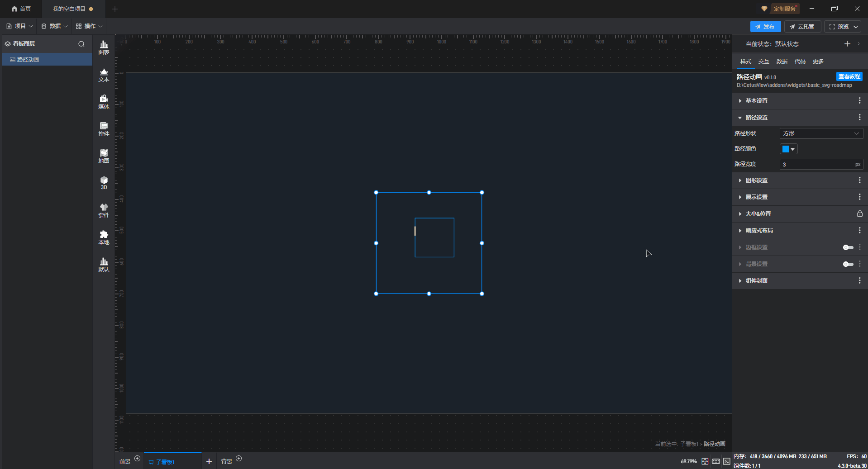The width and height of the screenshot is (868, 469).
Task: Switch to the 样式 tab
Action: pyautogui.click(x=745, y=62)
